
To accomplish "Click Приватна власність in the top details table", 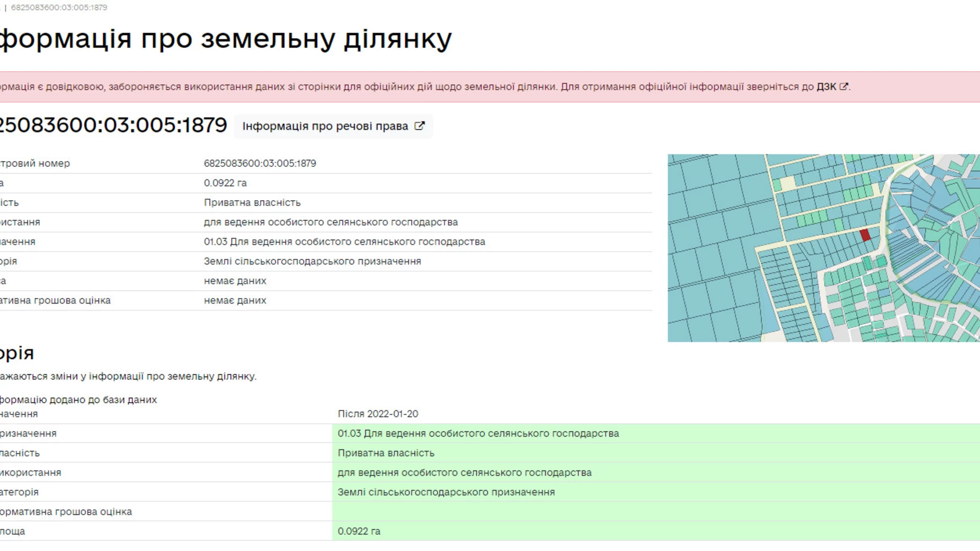I will [252, 202].
